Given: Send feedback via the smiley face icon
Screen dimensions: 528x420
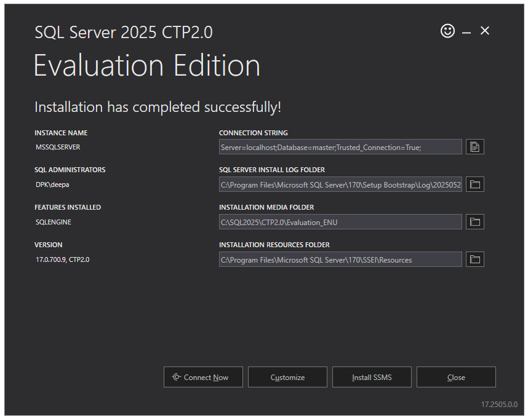Looking at the screenshot, I should click(x=447, y=30).
